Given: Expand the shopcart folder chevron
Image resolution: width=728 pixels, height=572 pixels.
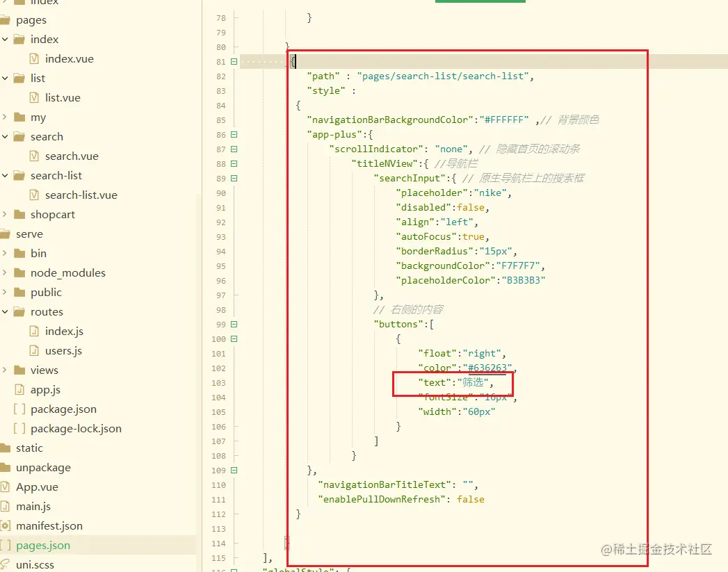Looking at the screenshot, I should point(5,214).
